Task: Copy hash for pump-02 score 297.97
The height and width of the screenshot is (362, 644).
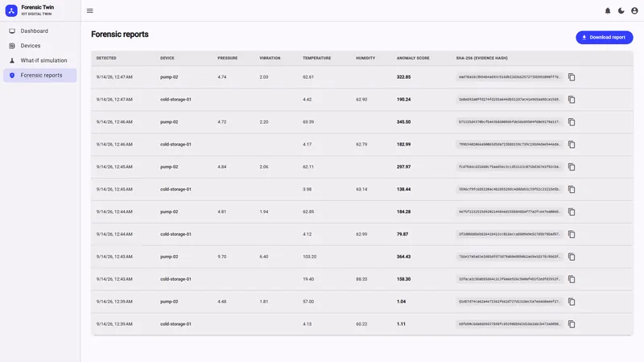Action: tap(572, 167)
